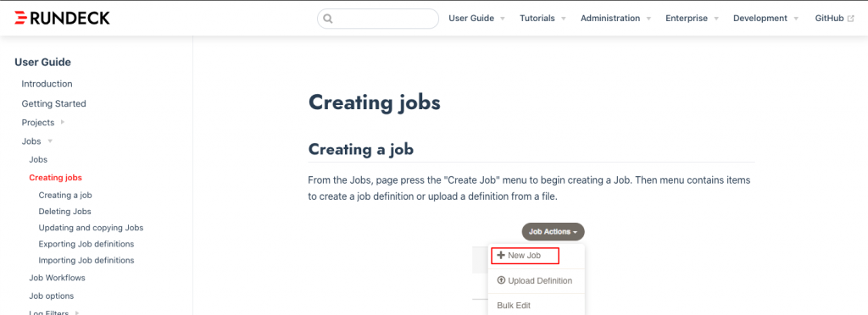Select Creating jobs in the sidebar
Image resolution: width=868 pixels, height=315 pixels.
click(x=55, y=178)
